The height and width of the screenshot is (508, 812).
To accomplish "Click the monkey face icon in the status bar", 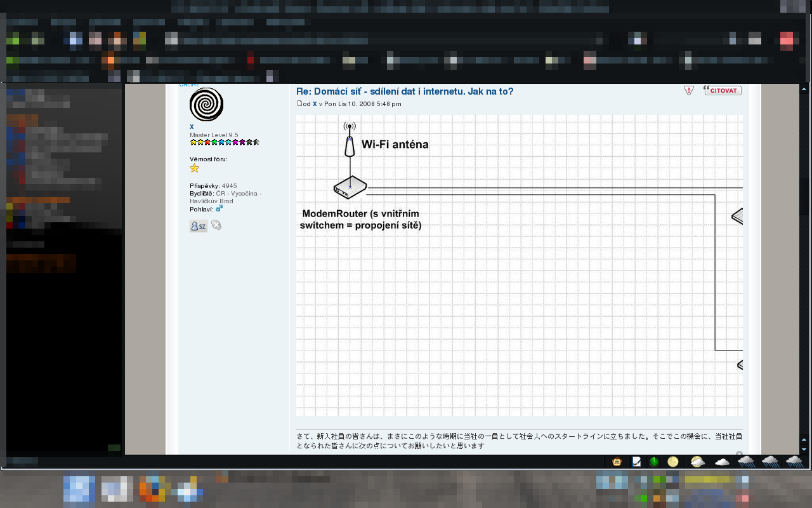I will 617,462.
